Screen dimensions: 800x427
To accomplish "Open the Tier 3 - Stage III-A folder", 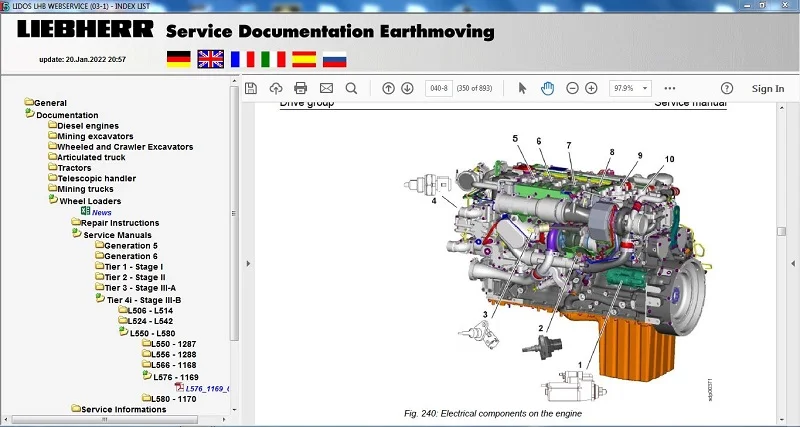I will pos(136,288).
